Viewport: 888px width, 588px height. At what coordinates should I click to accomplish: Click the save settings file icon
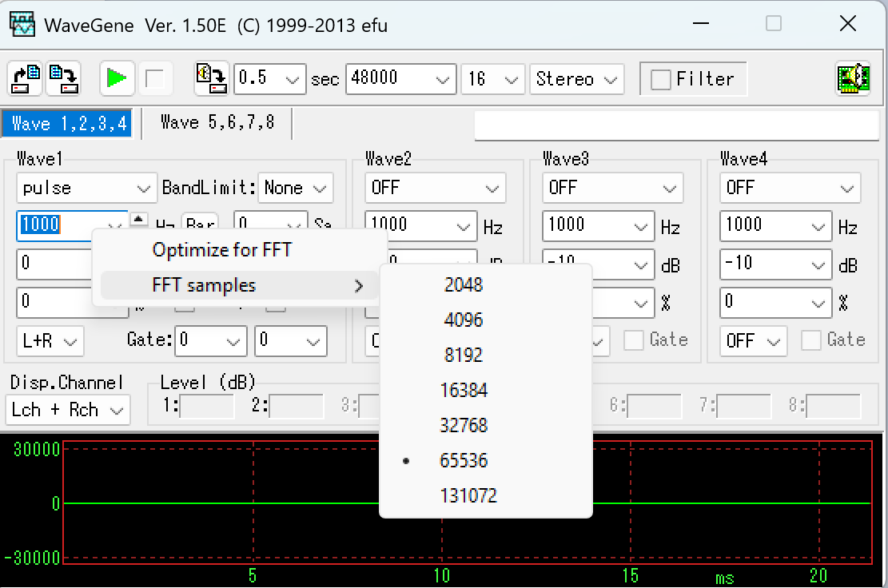point(63,78)
